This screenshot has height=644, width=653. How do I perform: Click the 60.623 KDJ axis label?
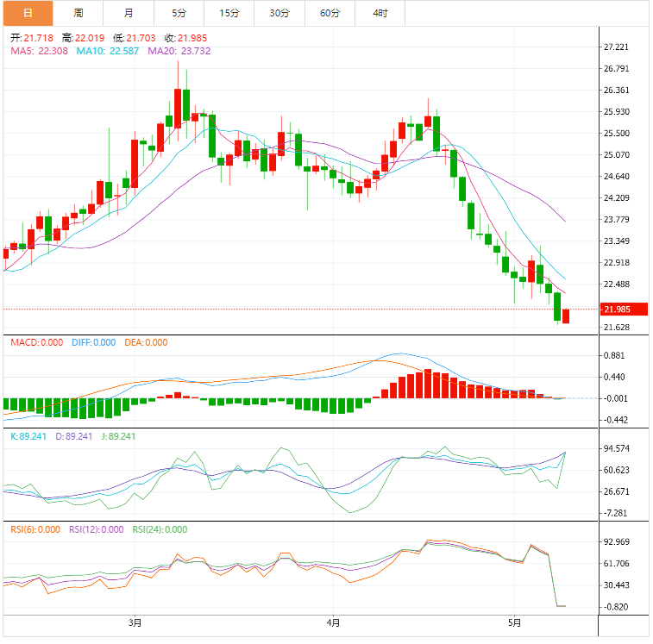tap(617, 471)
